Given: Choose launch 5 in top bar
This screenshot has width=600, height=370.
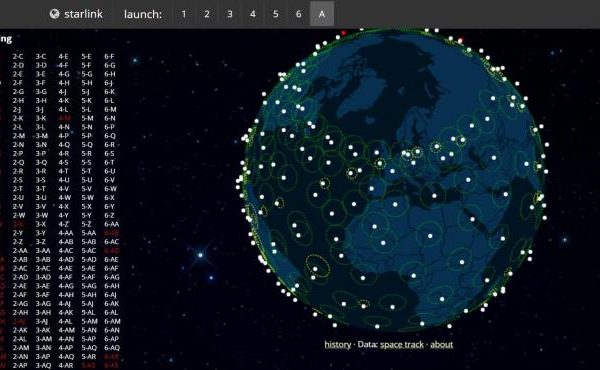Looking at the screenshot, I should point(276,14).
